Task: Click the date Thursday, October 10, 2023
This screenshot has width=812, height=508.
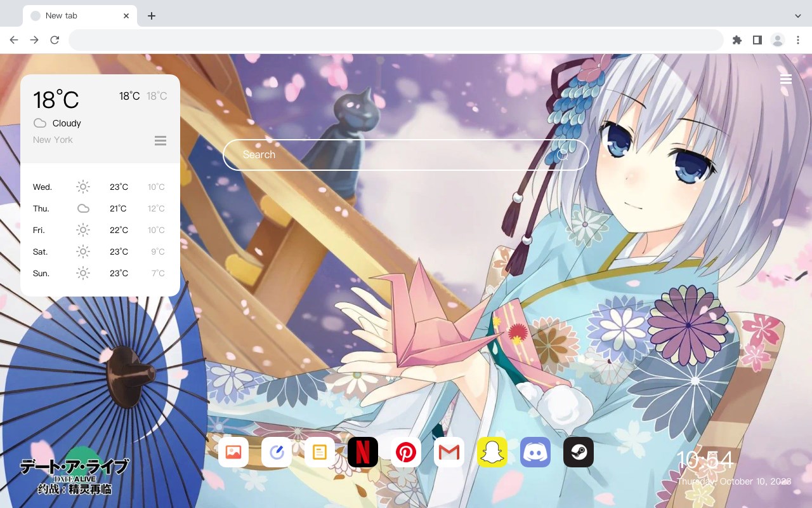Action: [734, 482]
